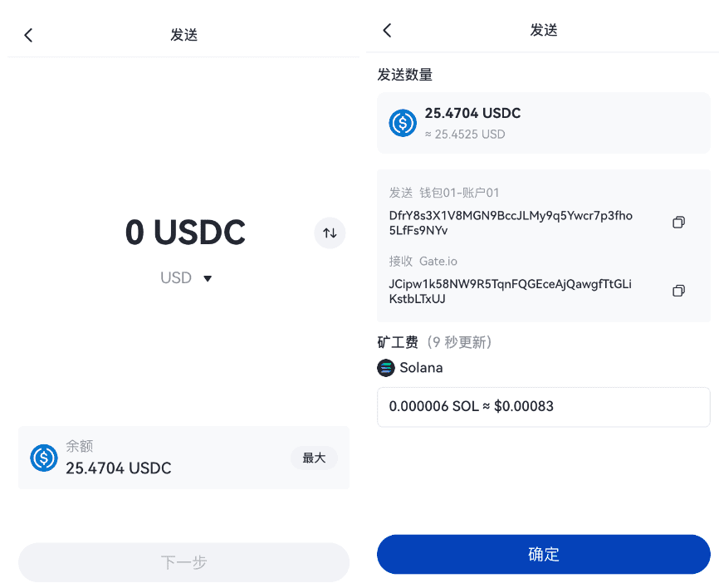Copy the Gate.io receiving address
Image resolution: width=719 pixels, height=588 pixels.
[x=678, y=291]
